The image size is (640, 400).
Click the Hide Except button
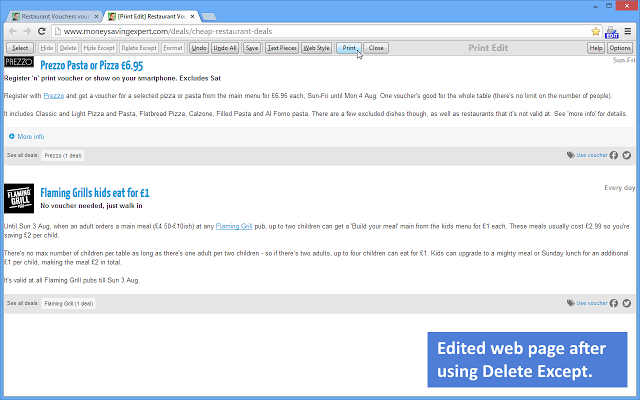coord(99,48)
